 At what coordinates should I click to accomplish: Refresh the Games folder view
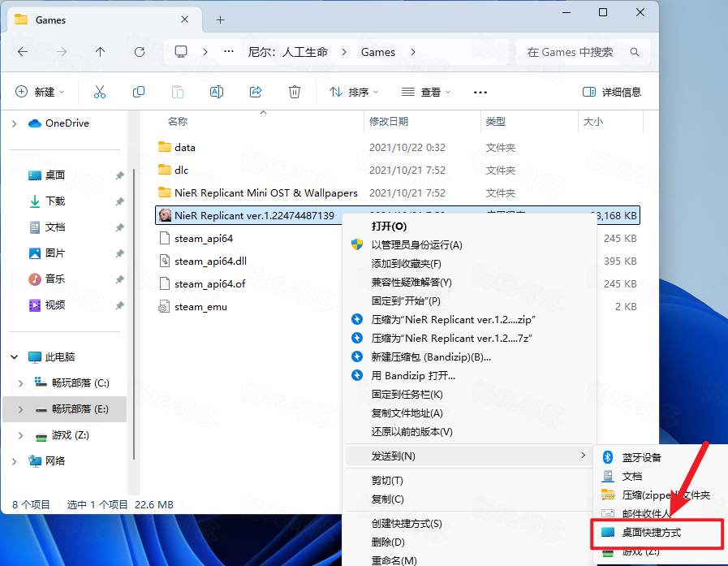(x=140, y=52)
